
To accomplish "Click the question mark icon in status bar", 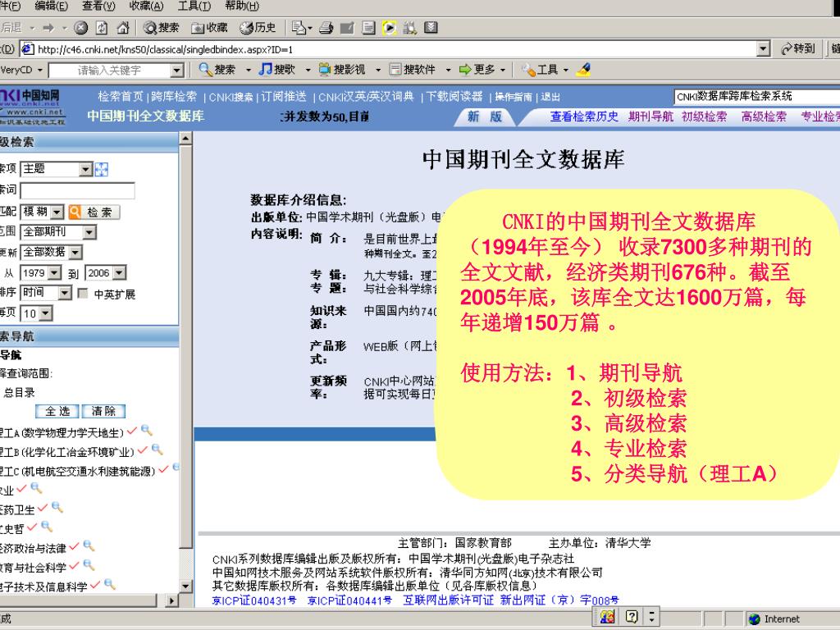I will pyautogui.click(x=632, y=617).
